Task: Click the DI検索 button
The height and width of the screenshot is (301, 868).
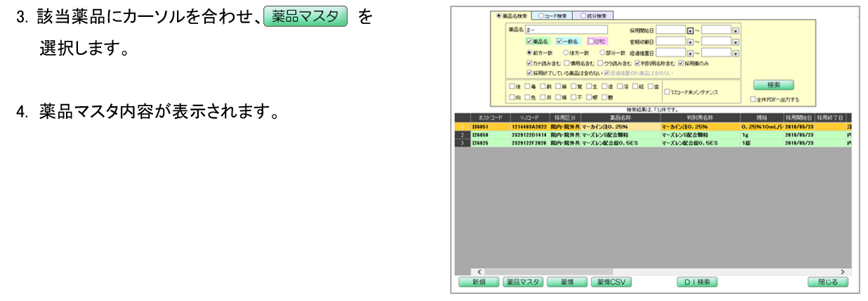Action: (x=697, y=282)
